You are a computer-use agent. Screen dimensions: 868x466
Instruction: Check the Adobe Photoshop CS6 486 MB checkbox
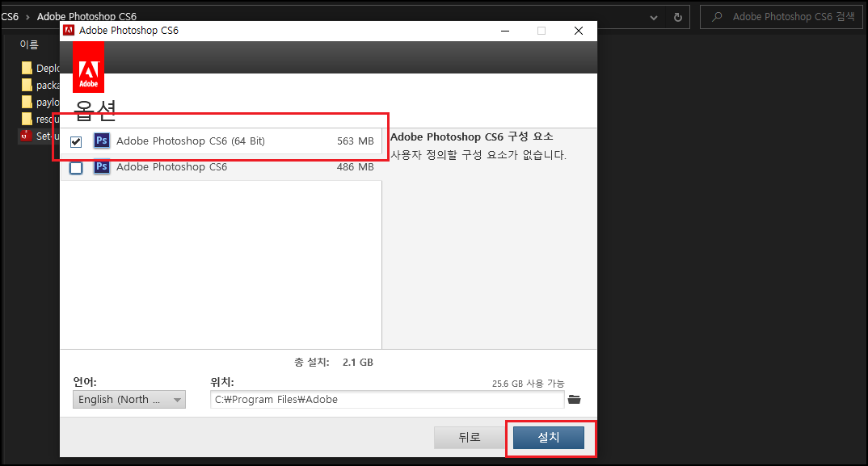click(76, 168)
